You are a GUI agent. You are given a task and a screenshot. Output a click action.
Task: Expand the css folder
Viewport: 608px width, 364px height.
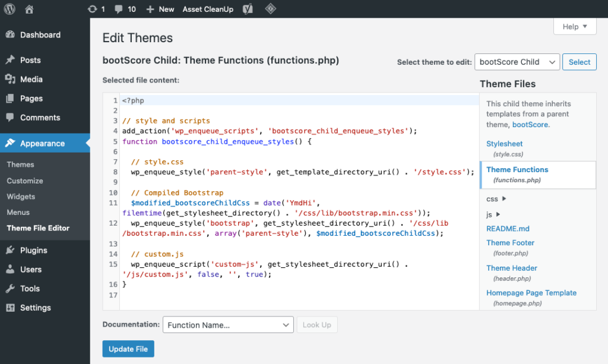(x=496, y=199)
